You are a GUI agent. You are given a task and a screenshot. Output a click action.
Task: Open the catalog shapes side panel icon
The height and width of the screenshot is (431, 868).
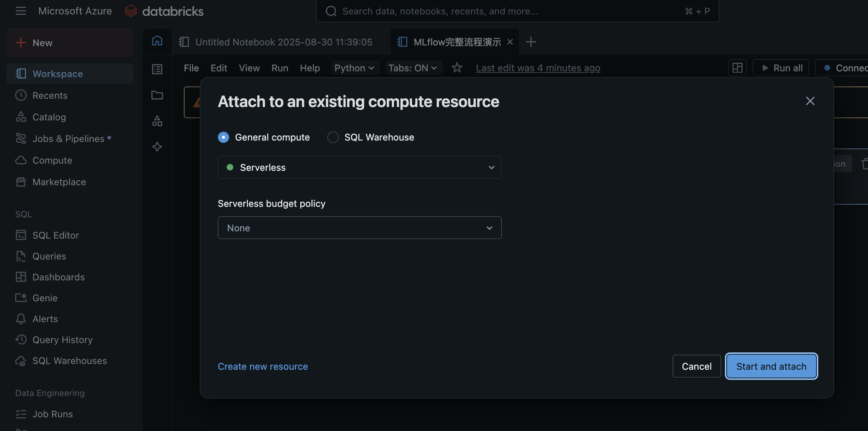157,121
